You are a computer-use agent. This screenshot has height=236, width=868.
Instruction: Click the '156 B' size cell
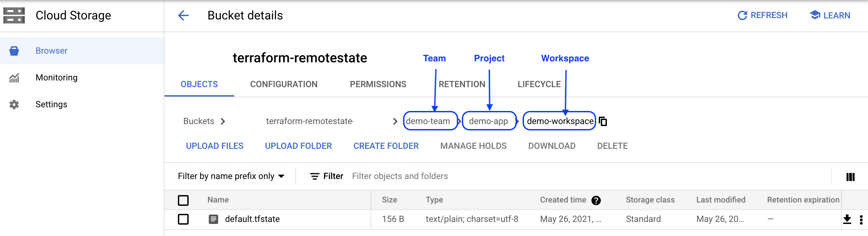pyautogui.click(x=393, y=220)
